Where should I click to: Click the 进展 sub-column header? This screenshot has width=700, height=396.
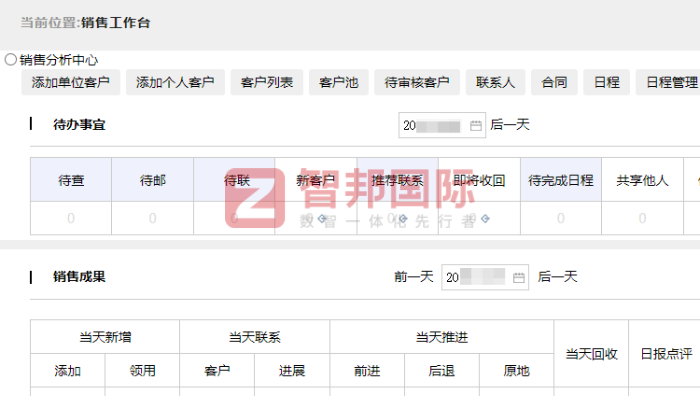[x=292, y=371]
